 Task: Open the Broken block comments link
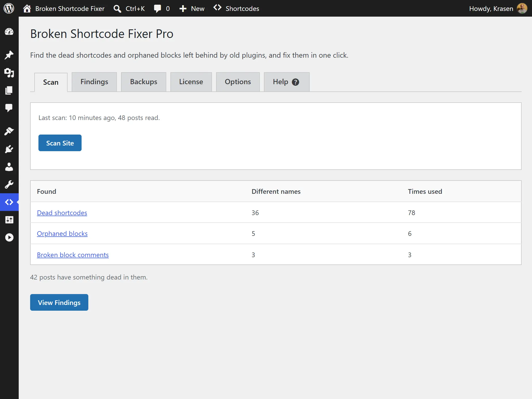(73, 255)
